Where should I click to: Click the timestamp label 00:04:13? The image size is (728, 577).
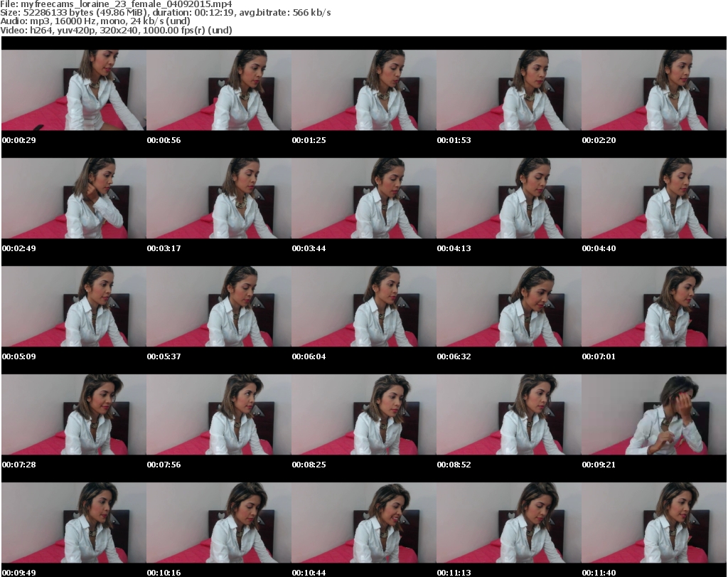coord(454,248)
